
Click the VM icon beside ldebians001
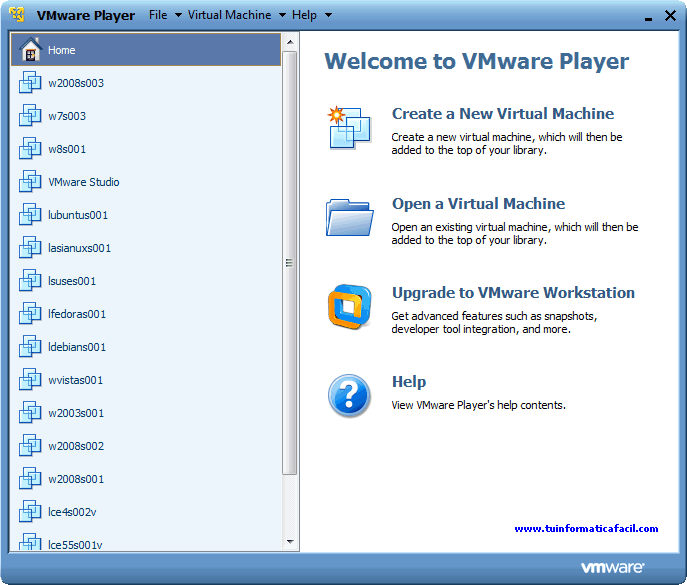coord(30,347)
